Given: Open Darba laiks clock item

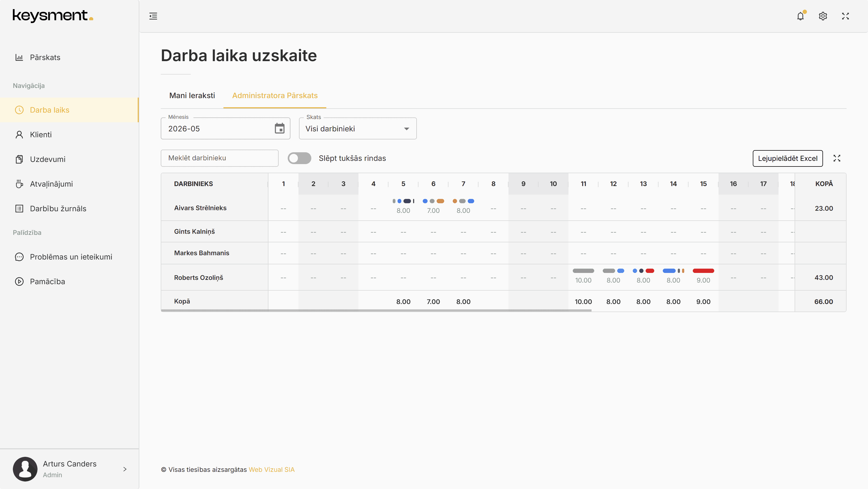Looking at the screenshot, I should click(x=69, y=110).
